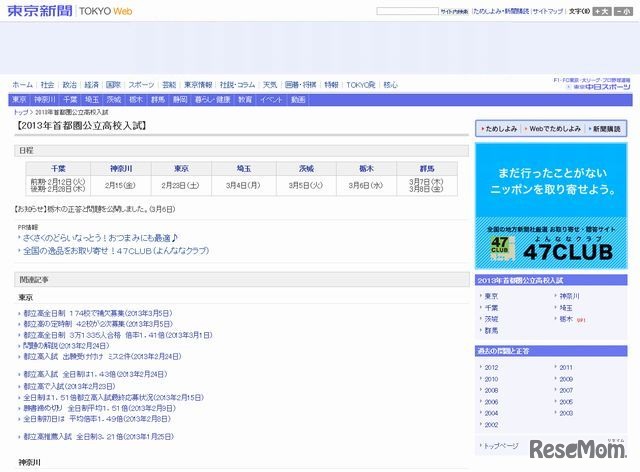
Task: Select イベント tab in blue bar
Action: click(x=271, y=99)
